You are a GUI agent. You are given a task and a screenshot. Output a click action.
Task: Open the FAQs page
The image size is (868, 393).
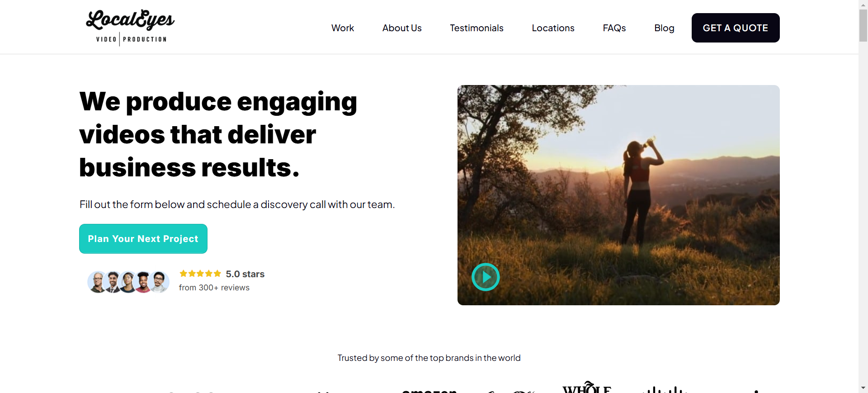tap(614, 28)
